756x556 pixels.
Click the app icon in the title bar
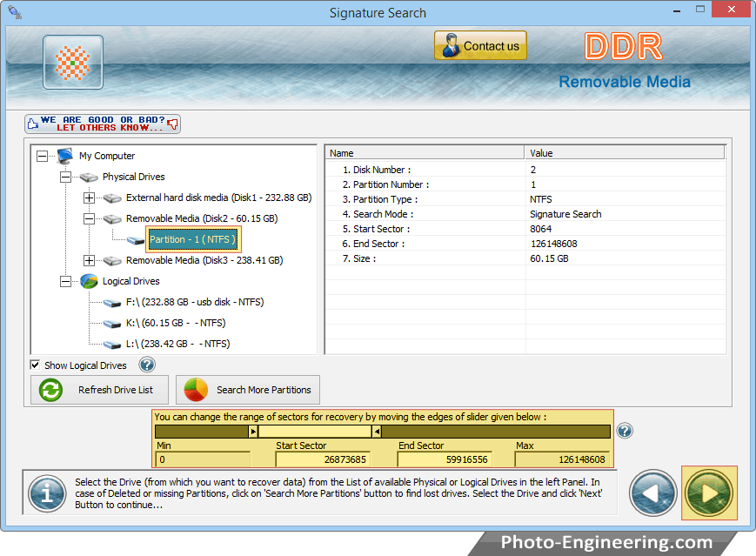[x=15, y=12]
